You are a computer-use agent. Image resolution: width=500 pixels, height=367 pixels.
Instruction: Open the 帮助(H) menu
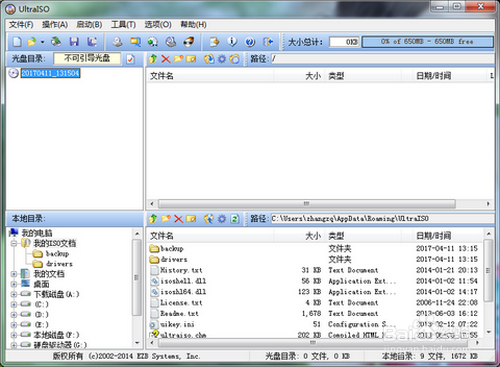click(193, 25)
